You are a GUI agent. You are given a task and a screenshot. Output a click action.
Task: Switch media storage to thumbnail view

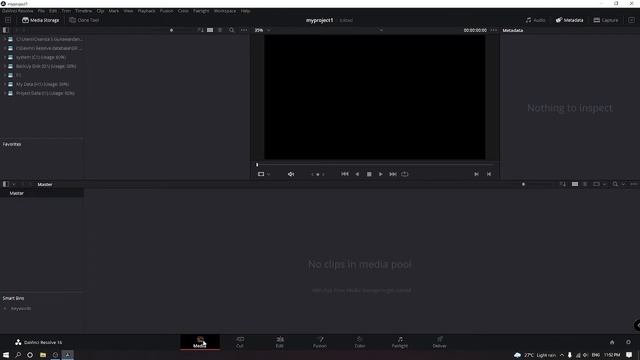coord(210,30)
